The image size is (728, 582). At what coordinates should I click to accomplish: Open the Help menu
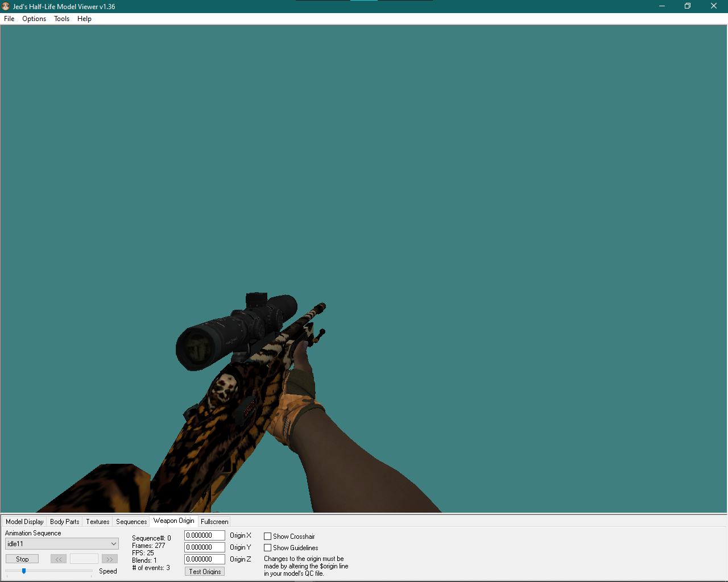(84, 19)
